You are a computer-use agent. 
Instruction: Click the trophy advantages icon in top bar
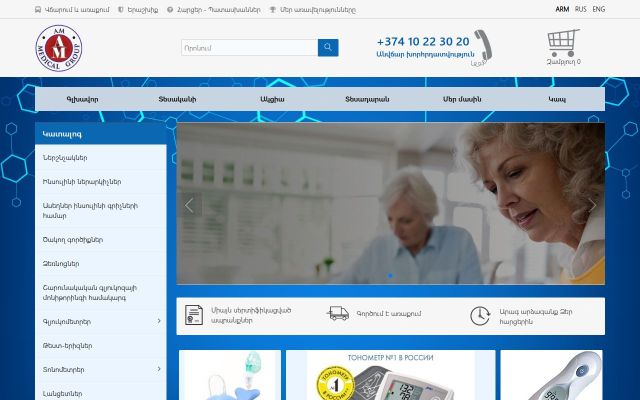point(273,9)
